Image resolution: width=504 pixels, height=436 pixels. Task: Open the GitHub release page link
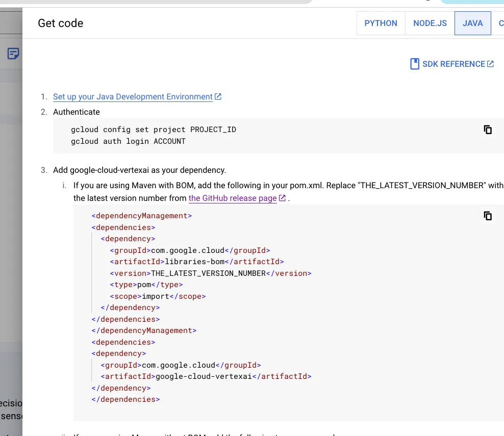coord(232,198)
